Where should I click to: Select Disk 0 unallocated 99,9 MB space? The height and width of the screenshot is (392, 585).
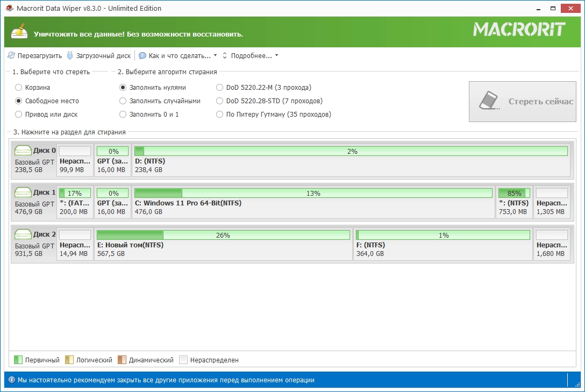tap(75, 160)
